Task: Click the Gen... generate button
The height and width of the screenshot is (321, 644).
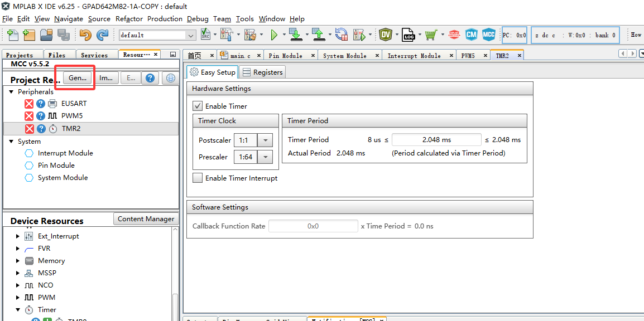Action: coord(78,78)
